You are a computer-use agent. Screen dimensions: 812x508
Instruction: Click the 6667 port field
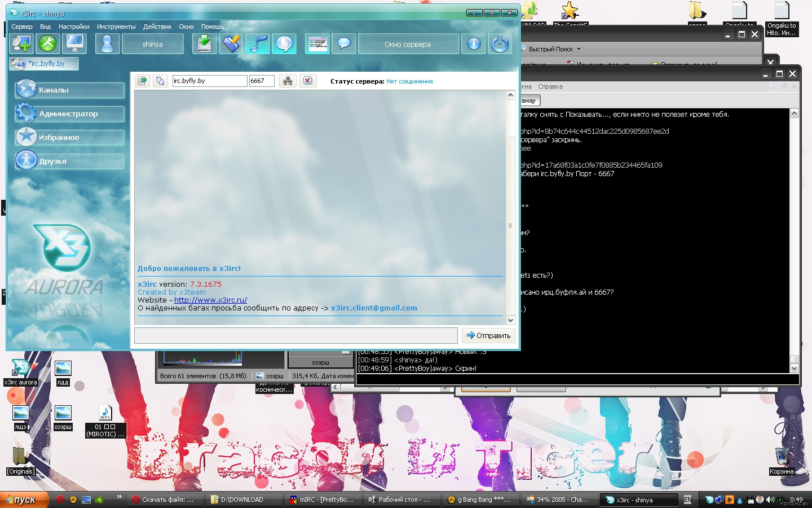[262, 81]
